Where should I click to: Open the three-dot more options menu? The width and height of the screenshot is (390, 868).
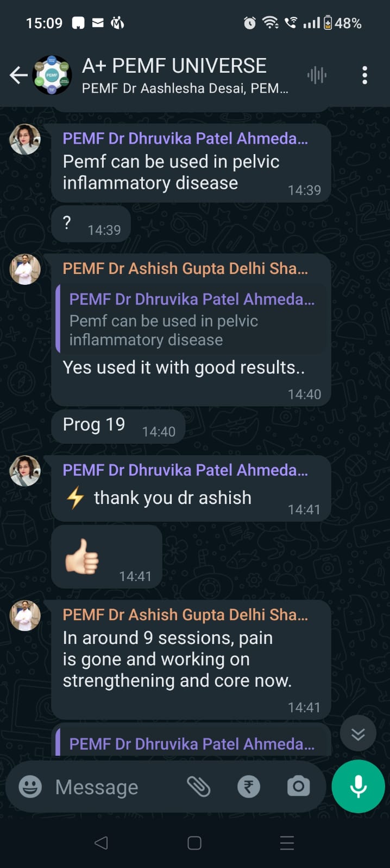[x=364, y=75]
